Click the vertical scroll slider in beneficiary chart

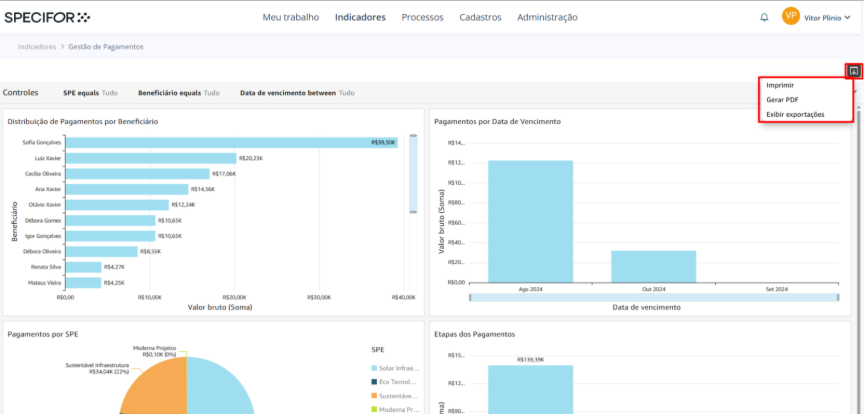tap(413, 174)
